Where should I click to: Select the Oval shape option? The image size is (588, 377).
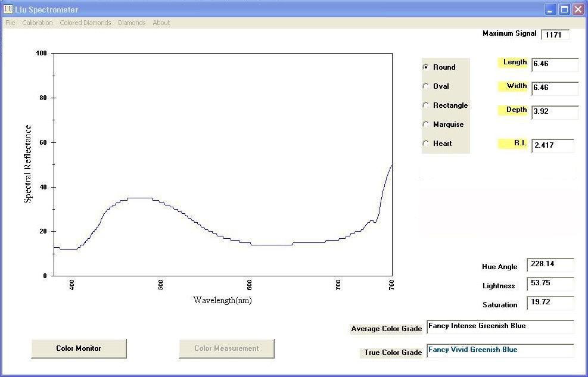(x=426, y=86)
